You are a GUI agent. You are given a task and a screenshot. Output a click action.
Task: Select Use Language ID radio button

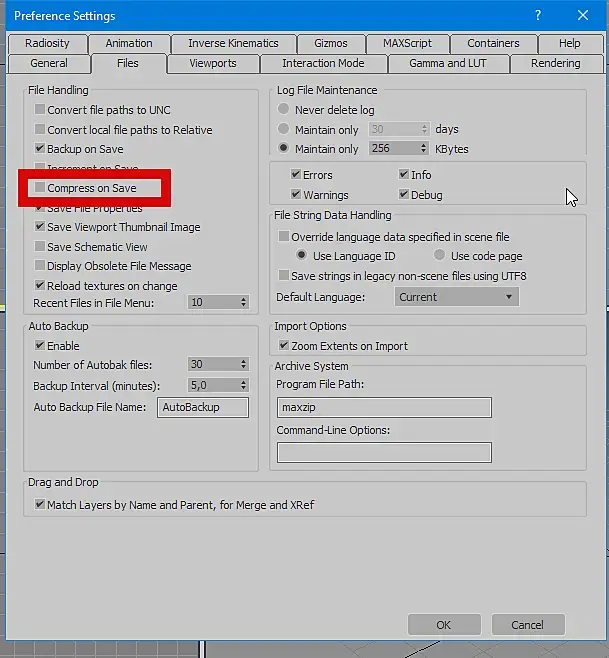(301, 255)
